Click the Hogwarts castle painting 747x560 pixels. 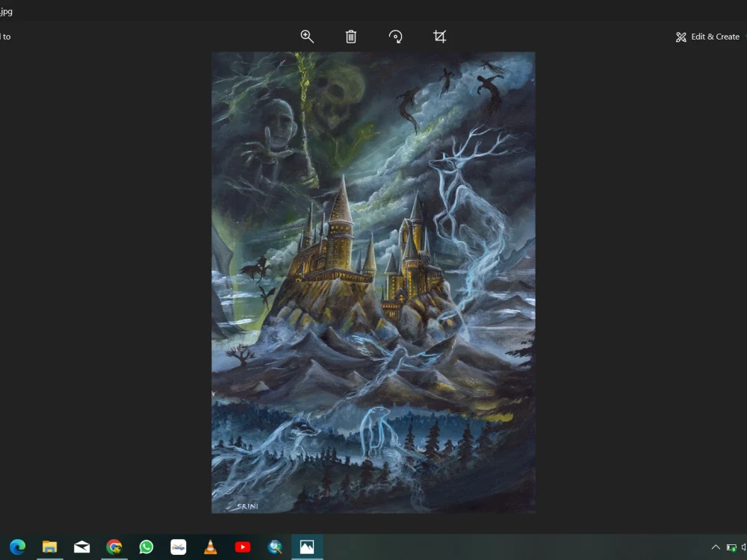pyautogui.click(x=373, y=282)
